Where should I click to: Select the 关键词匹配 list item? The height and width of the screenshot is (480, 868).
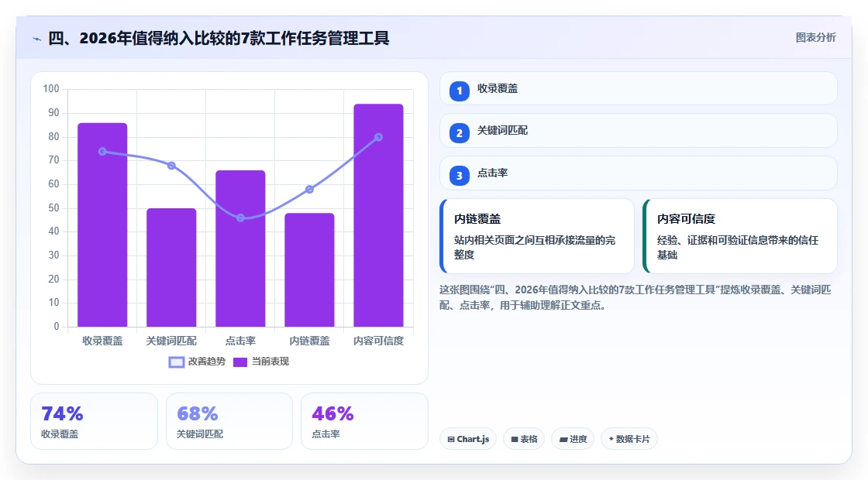(639, 131)
